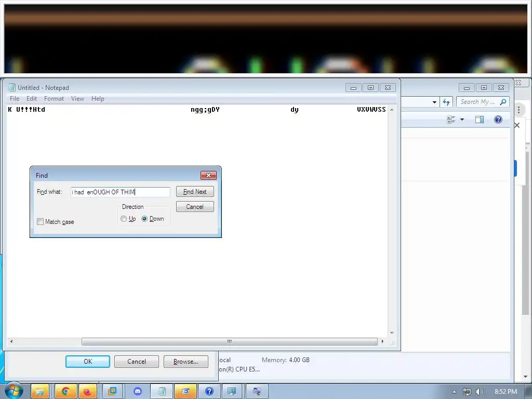This screenshot has width=532, height=399.
Task: Open the Windows Start orb
Action: coord(14,391)
